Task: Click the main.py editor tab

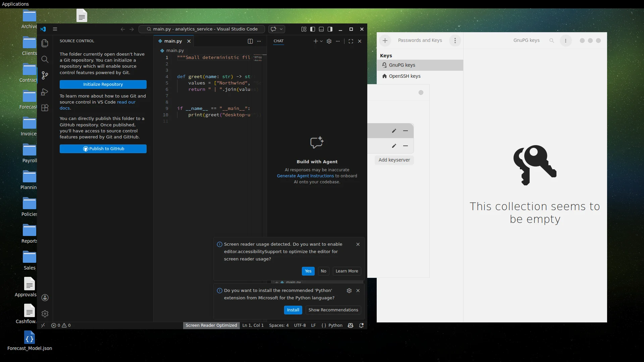Action: click(x=173, y=41)
